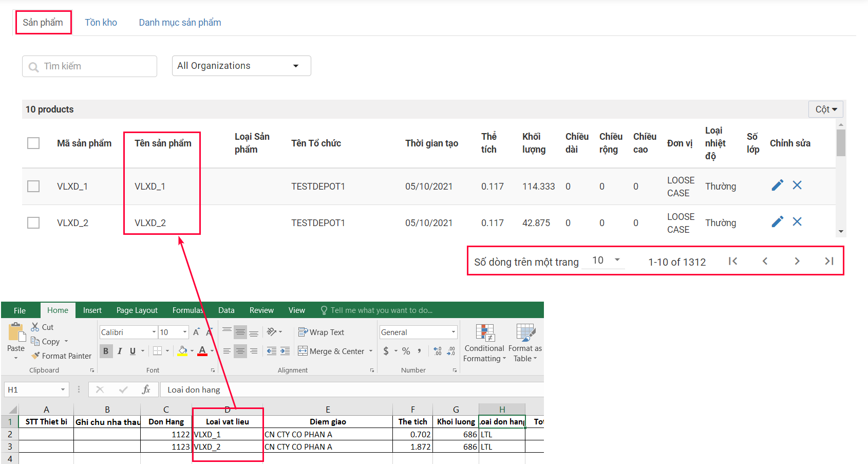
Task: Select Format Painter in Excel
Action: (x=61, y=356)
